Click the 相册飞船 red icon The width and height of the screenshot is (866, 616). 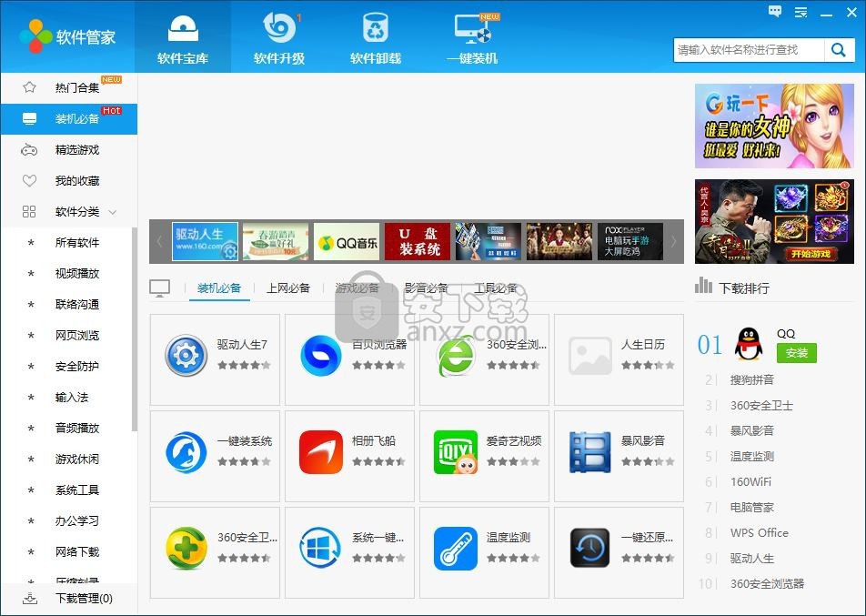[321, 452]
